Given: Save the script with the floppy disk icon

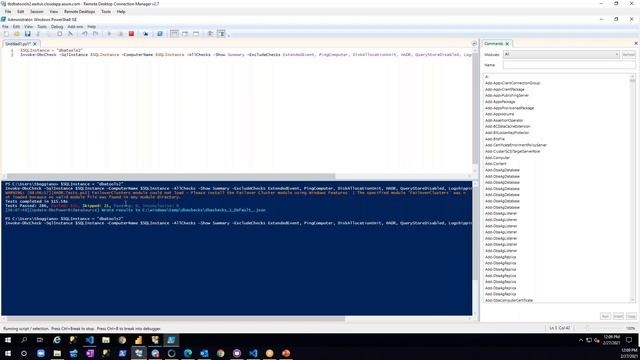Looking at the screenshot, I should pyautogui.click(x=27, y=34).
